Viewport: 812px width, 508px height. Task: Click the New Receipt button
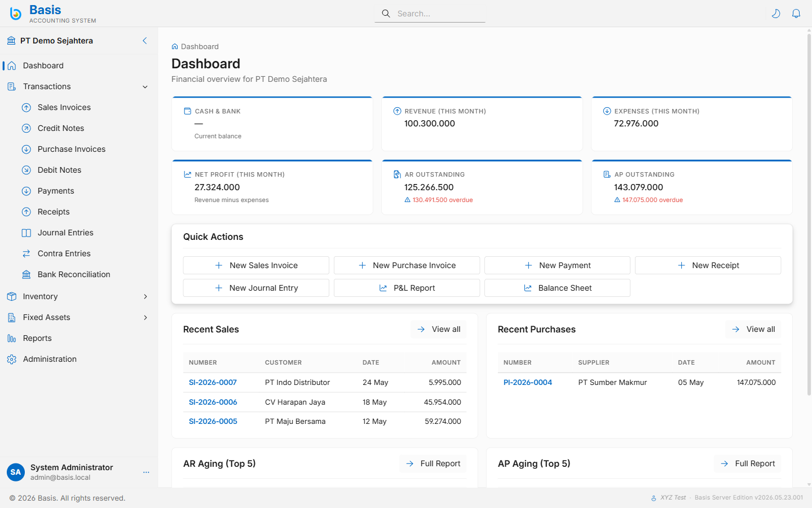click(708, 265)
